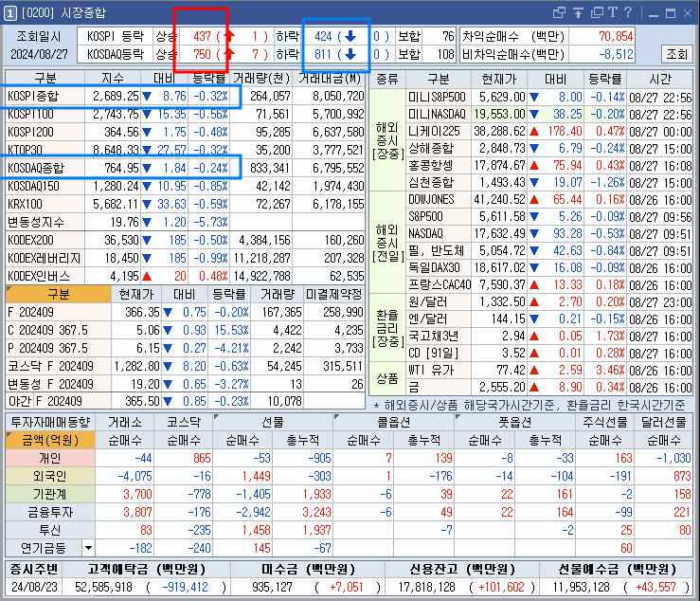Select the KOSPI100 index row
This screenshot has height=601, width=700.
(186, 115)
